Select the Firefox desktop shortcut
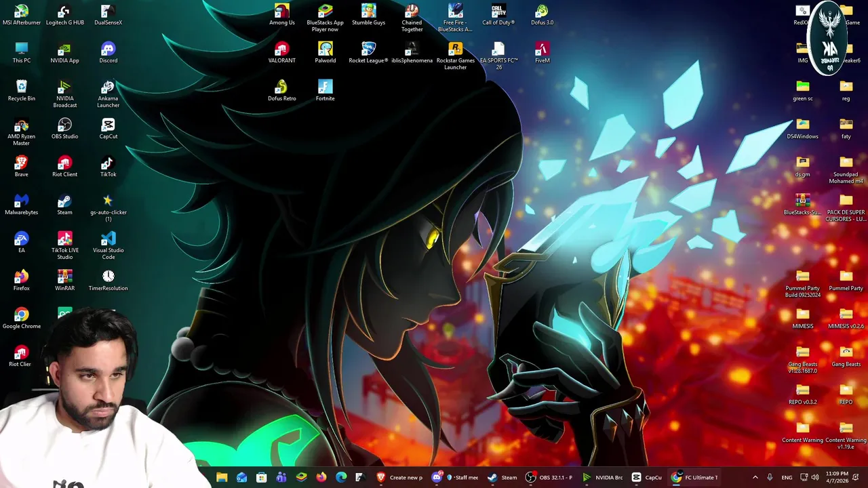Viewport: 868px width, 488px height. pos(22,281)
